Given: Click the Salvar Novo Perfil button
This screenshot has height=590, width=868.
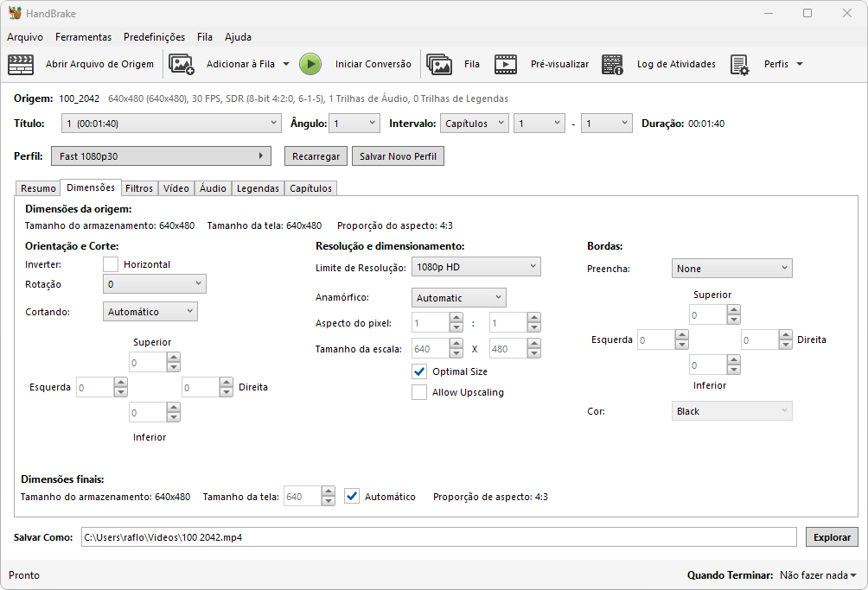Looking at the screenshot, I should [x=398, y=156].
